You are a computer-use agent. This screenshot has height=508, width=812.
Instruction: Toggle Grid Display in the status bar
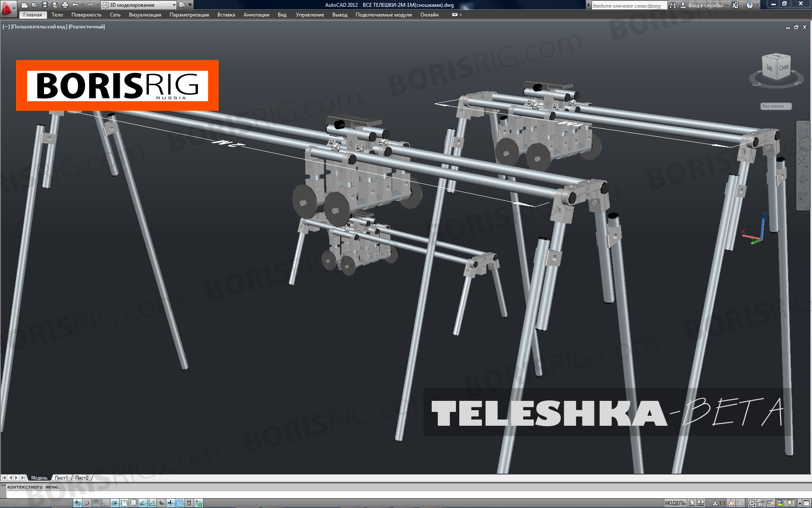96,503
